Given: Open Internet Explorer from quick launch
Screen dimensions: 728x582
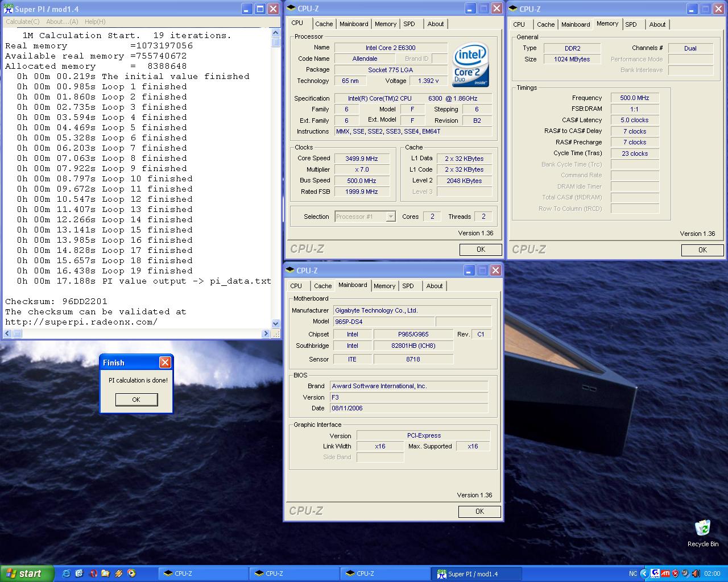Looking at the screenshot, I should (x=66, y=573).
